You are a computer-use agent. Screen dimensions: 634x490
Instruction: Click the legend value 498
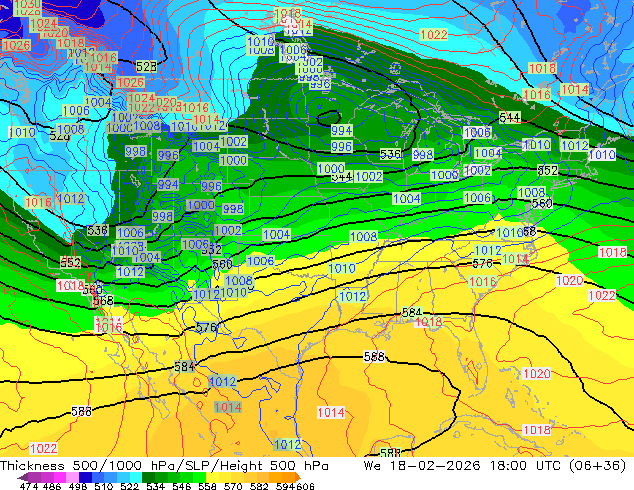point(78,486)
